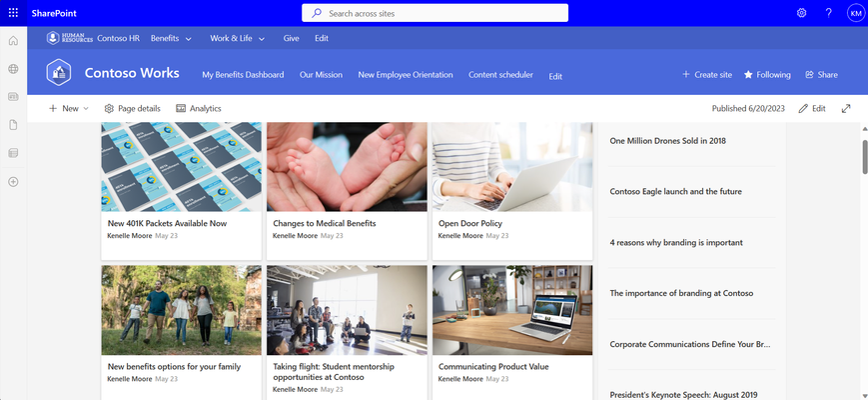Image resolution: width=868 pixels, height=400 pixels.
Task: Open Contoso Eagle launch and the future
Action: 676,191
